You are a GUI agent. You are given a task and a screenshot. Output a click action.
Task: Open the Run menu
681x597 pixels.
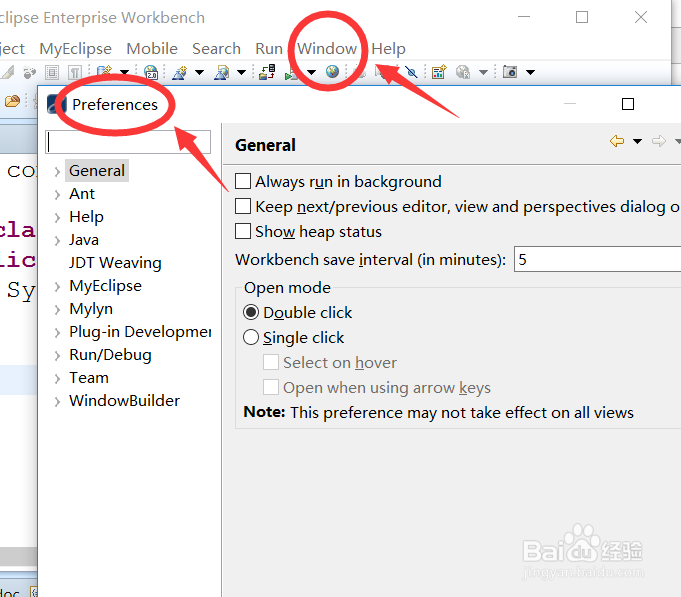click(269, 49)
